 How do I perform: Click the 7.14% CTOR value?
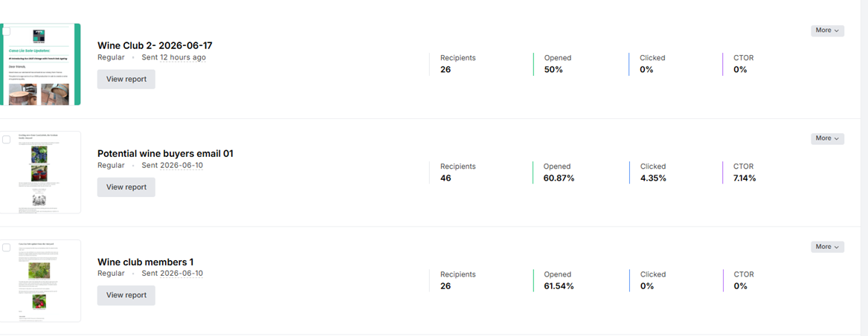coord(745,178)
